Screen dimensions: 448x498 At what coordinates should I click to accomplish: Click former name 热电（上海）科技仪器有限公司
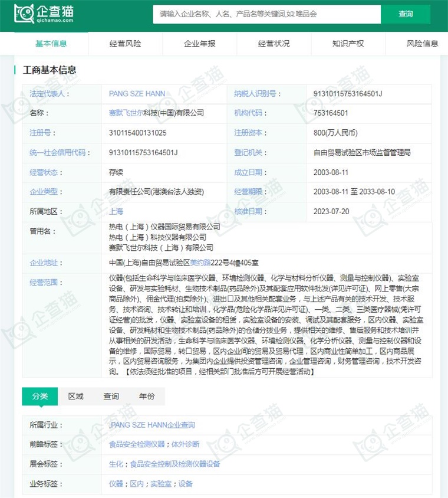tap(157, 237)
